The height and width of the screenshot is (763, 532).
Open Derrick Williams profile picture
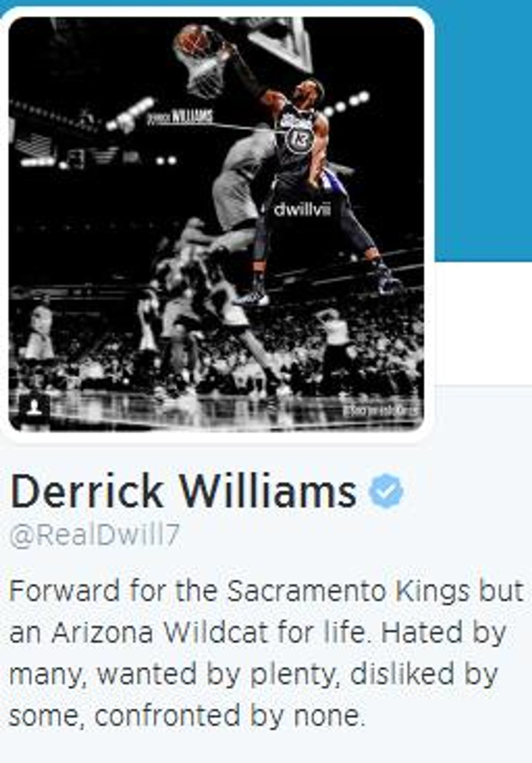coord(216,224)
